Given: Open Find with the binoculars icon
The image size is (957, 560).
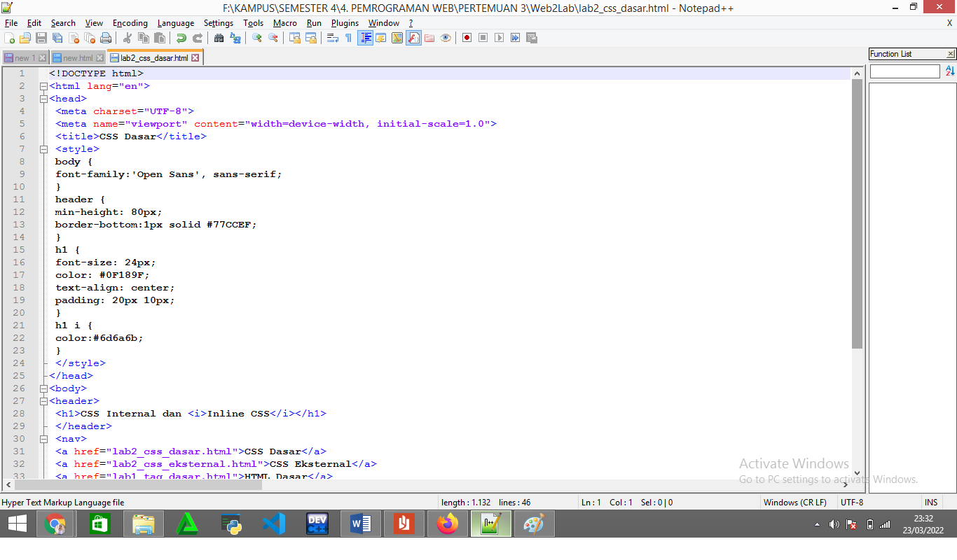Looking at the screenshot, I should point(219,38).
